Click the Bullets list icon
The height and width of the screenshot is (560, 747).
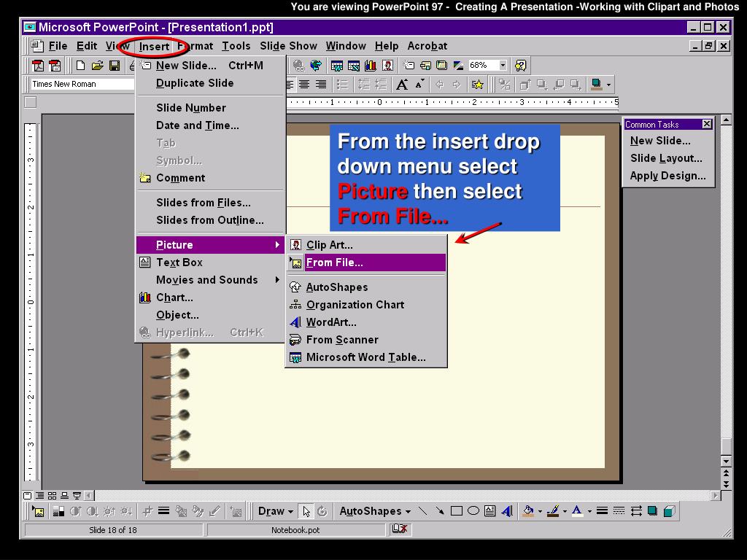click(342, 85)
